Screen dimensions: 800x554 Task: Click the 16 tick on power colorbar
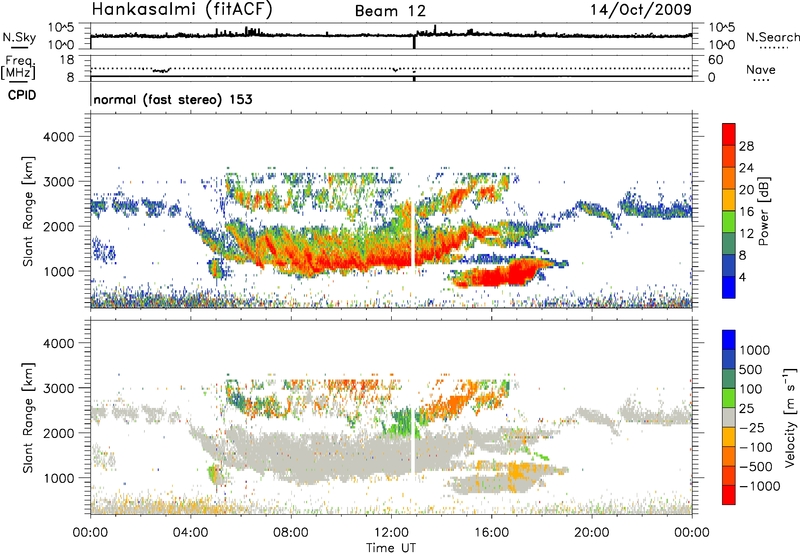pyautogui.click(x=746, y=212)
